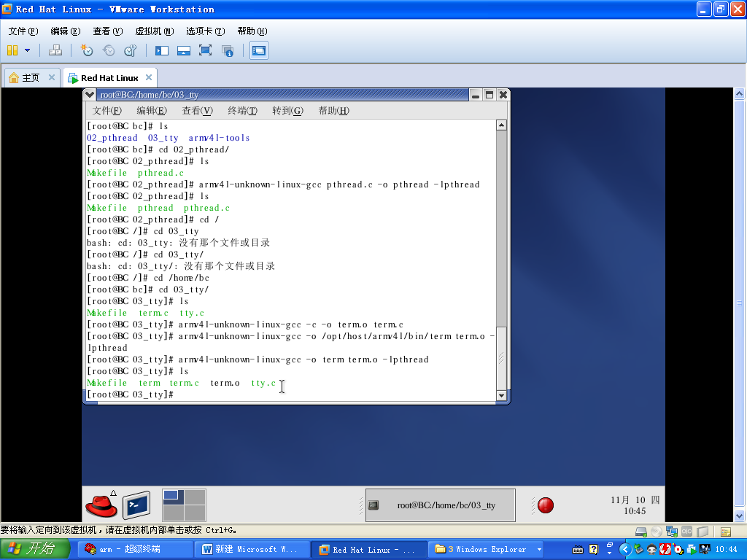Launch terminal from the GNOME panel icon

click(x=136, y=505)
